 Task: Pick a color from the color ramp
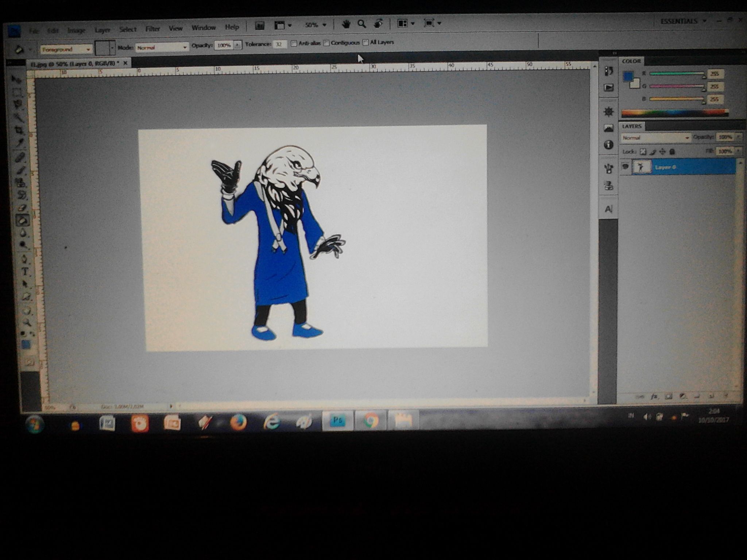tap(675, 113)
